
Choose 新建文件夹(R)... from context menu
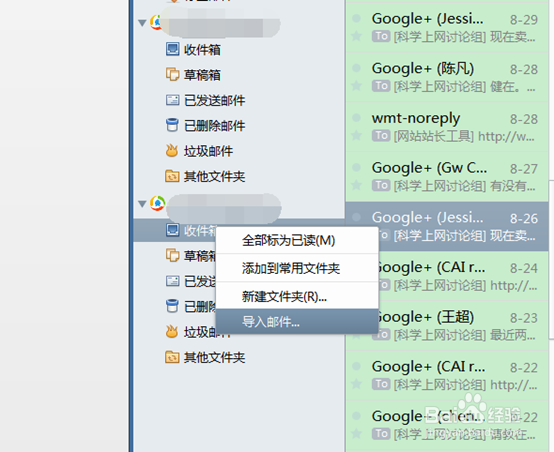[297, 296]
